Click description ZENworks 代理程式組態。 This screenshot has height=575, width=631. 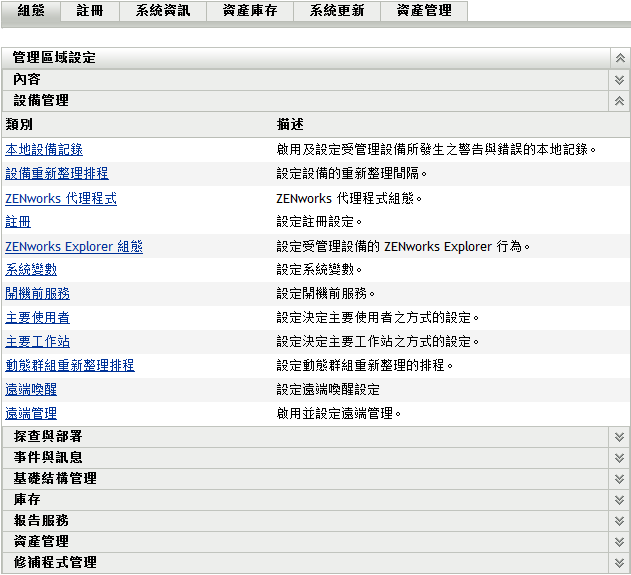pyautogui.click(x=349, y=198)
